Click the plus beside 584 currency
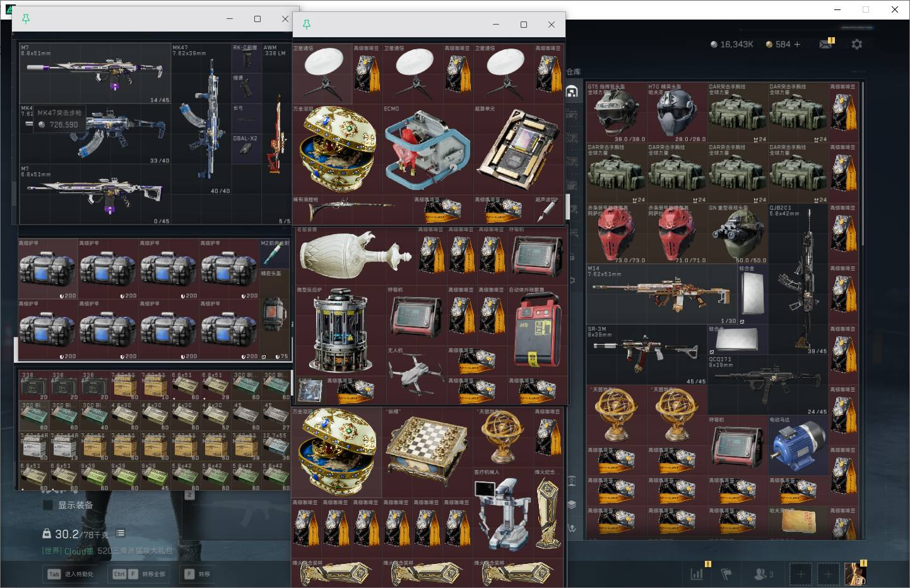The height and width of the screenshot is (588, 910). point(797,44)
